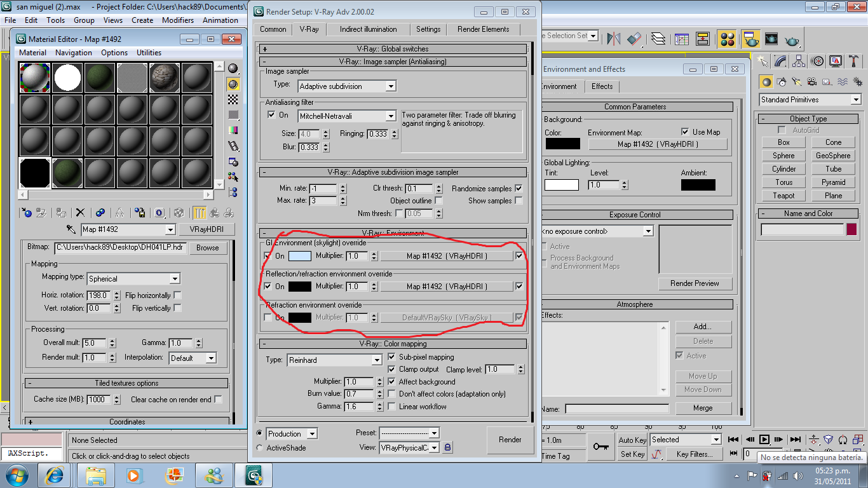Toggle GI Environment skylight On checkbox

(268, 256)
